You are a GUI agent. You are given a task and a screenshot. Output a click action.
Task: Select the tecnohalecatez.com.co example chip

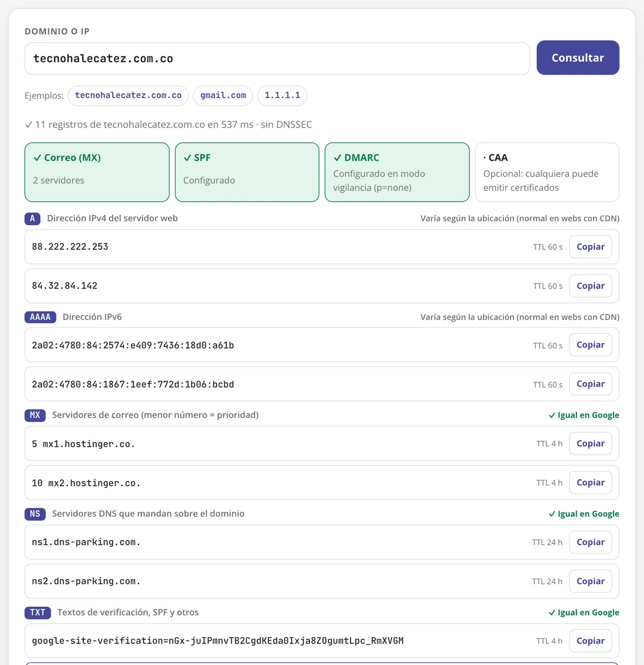[x=128, y=95]
